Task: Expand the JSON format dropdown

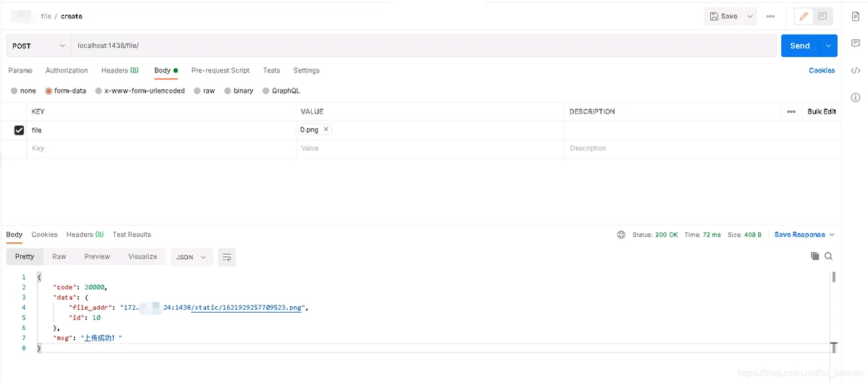Action: pos(192,257)
